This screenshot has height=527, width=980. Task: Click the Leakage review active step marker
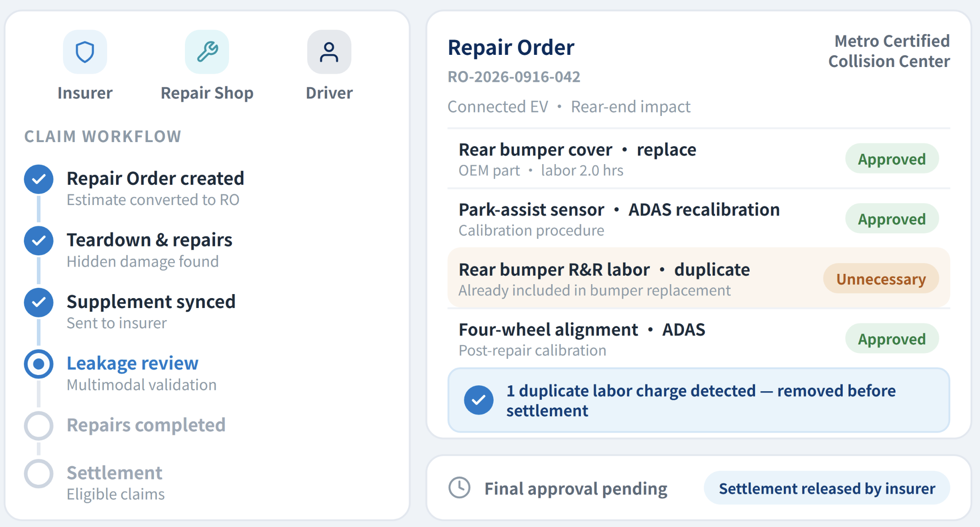pos(39,364)
